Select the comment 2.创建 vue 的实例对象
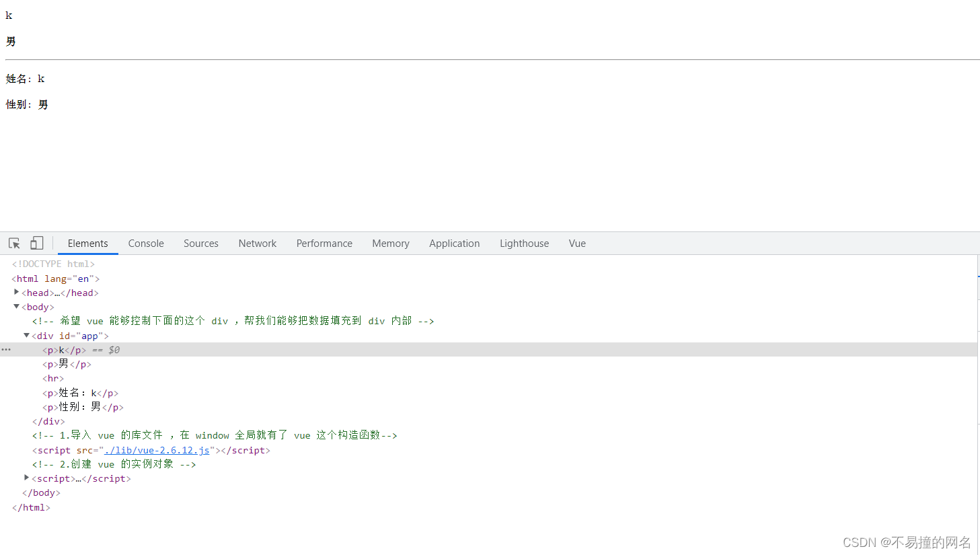The image size is (980, 555). point(114,464)
